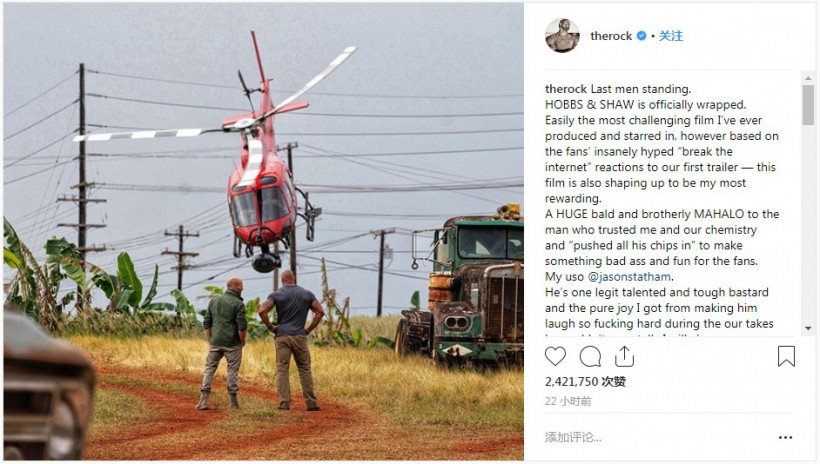Viewport: 820px width, 464px height.
Task: Click the therock username in header
Action: [x=611, y=36]
